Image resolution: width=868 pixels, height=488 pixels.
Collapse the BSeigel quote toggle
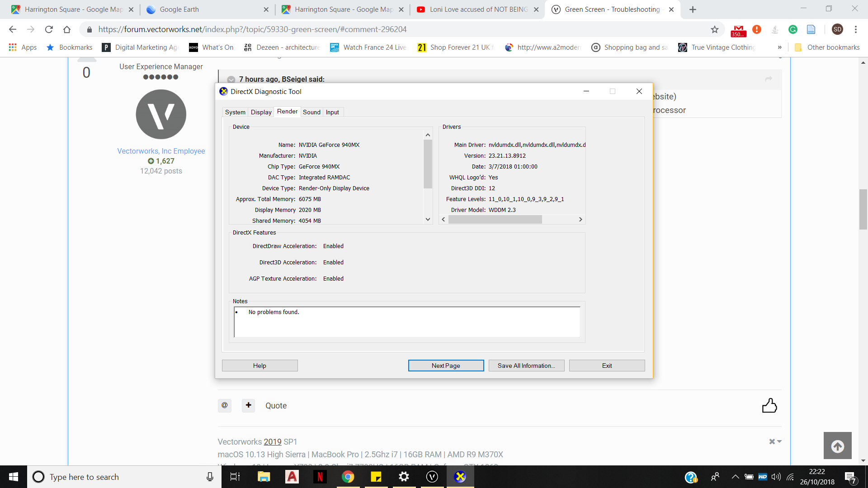(231, 80)
